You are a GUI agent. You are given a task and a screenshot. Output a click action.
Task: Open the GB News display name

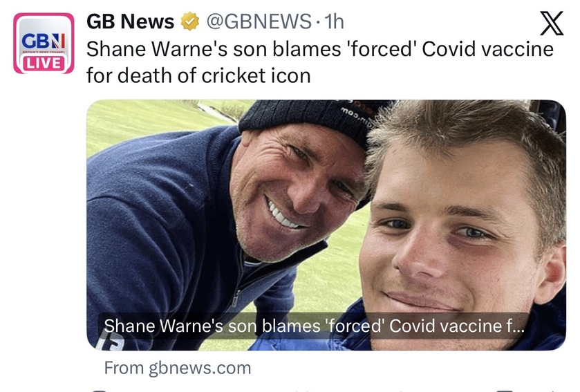[130, 22]
